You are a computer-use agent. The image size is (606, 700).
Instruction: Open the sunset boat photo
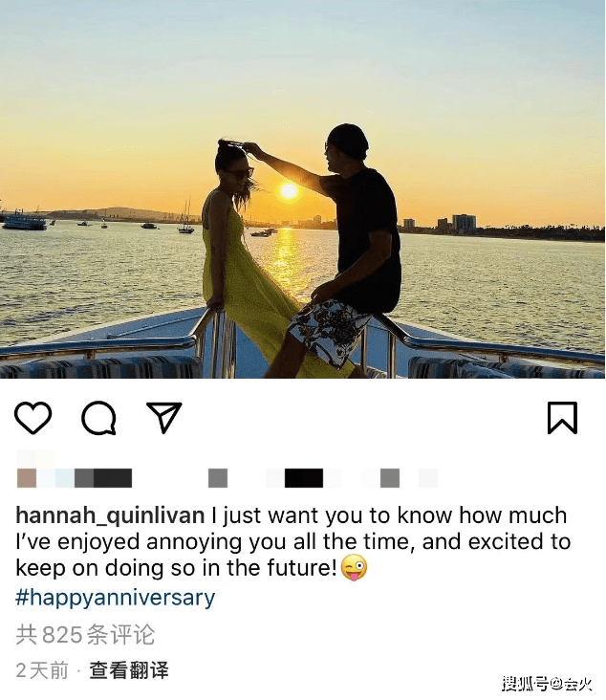pyautogui.click(x=303, y=189)
